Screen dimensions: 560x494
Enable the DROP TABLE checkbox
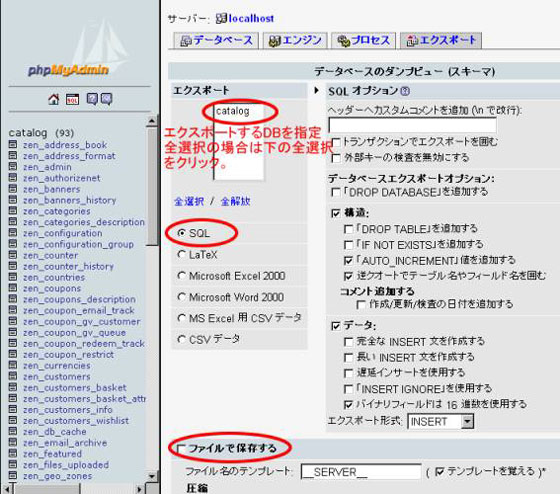348,229
